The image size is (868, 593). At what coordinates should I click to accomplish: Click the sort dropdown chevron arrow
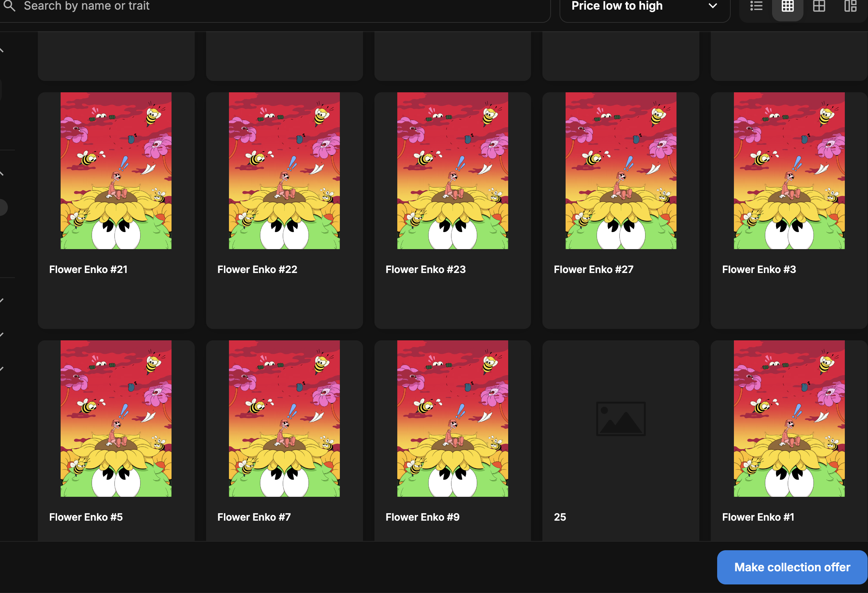713,6
